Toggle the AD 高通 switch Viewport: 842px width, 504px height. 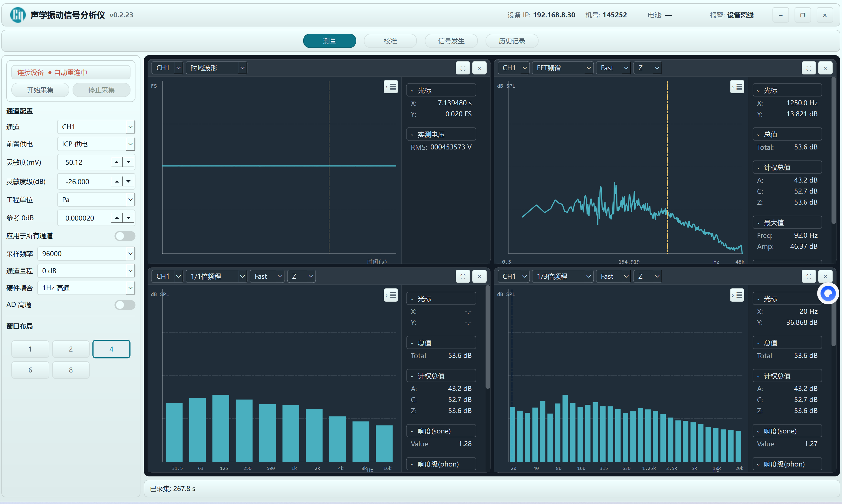[x=125, y=305]
